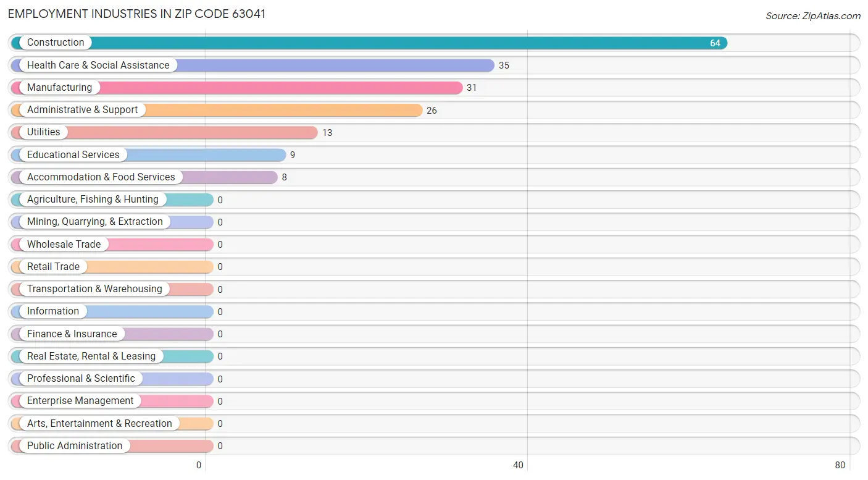Click the chart title Employment Industries in Zip Code 63041
The image size is (868, 480).
136,14
